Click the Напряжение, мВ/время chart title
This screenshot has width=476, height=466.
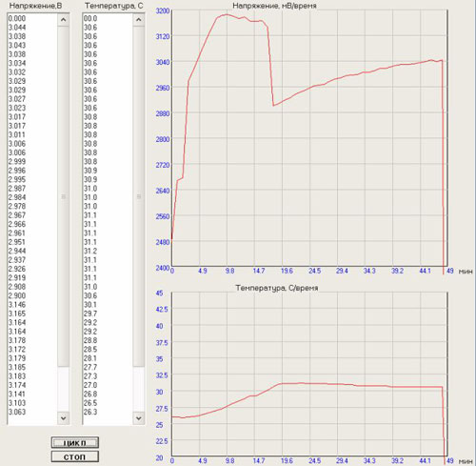tap(274, 6)
